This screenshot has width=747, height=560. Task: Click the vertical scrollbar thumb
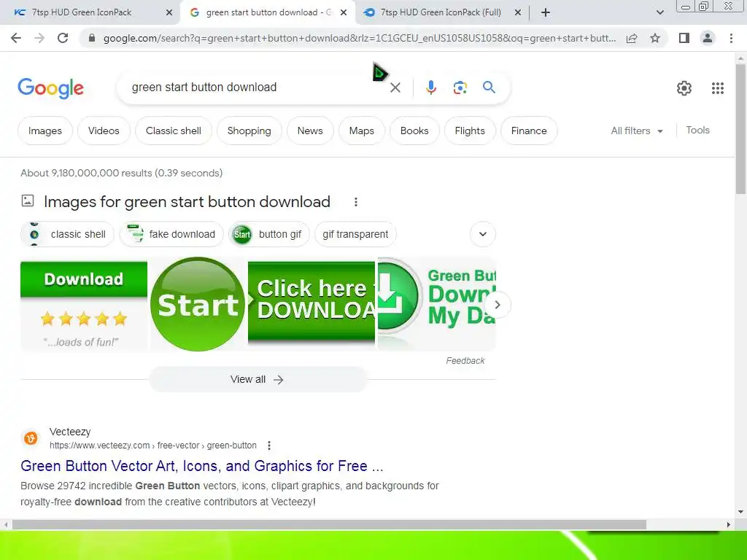coord(740,128)
